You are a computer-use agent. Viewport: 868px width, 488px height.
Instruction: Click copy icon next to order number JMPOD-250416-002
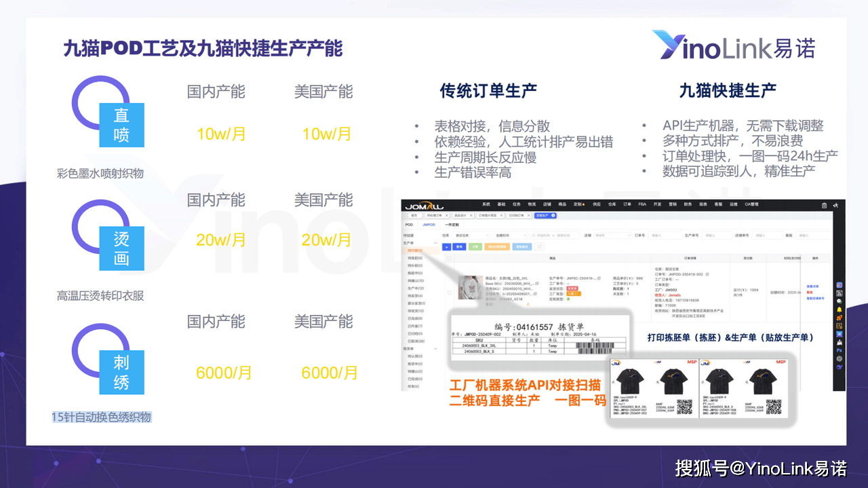[707, 274]
